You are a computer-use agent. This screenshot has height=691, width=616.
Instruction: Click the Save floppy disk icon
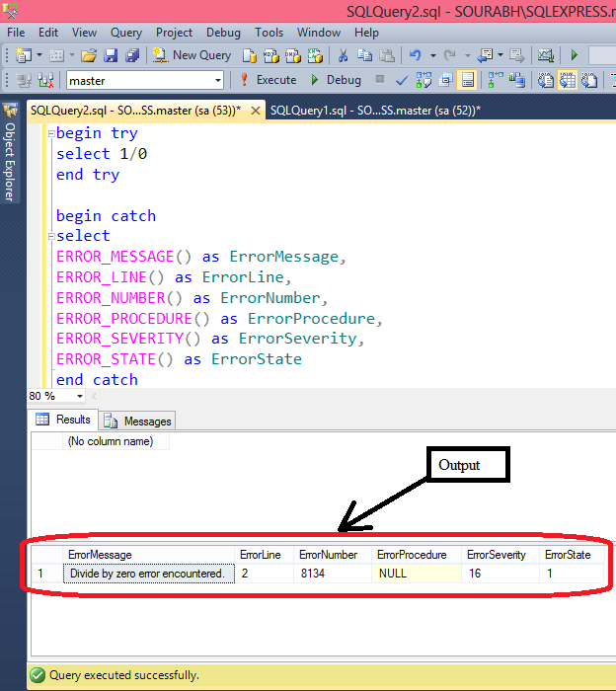coord(111,55)
